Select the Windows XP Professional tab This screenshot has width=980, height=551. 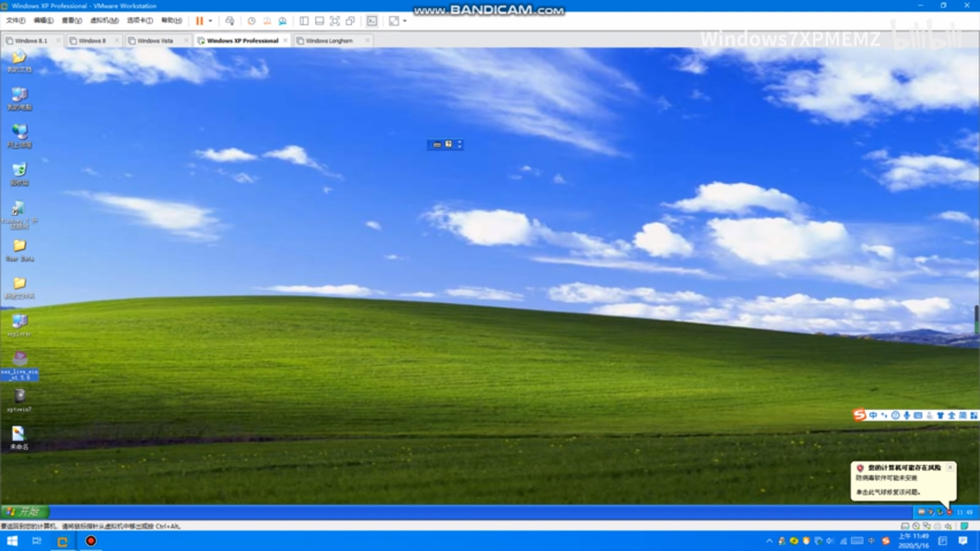coord(242,40)
